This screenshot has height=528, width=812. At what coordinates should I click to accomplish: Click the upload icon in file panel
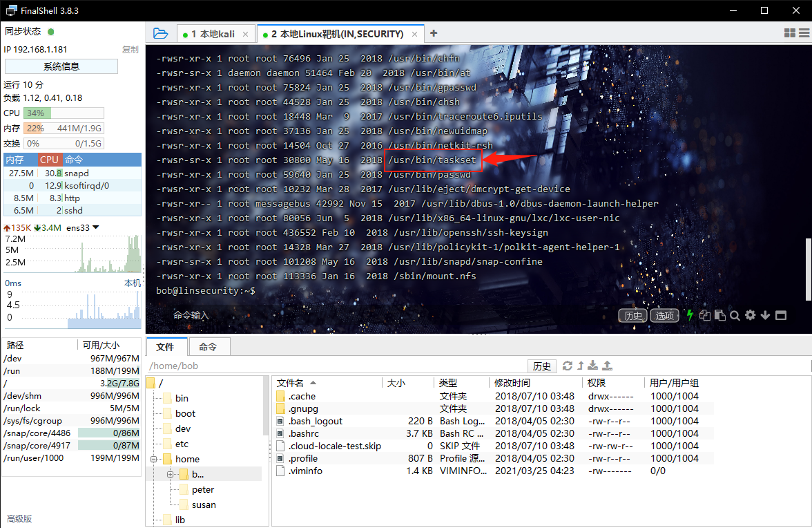click(607, 365)
